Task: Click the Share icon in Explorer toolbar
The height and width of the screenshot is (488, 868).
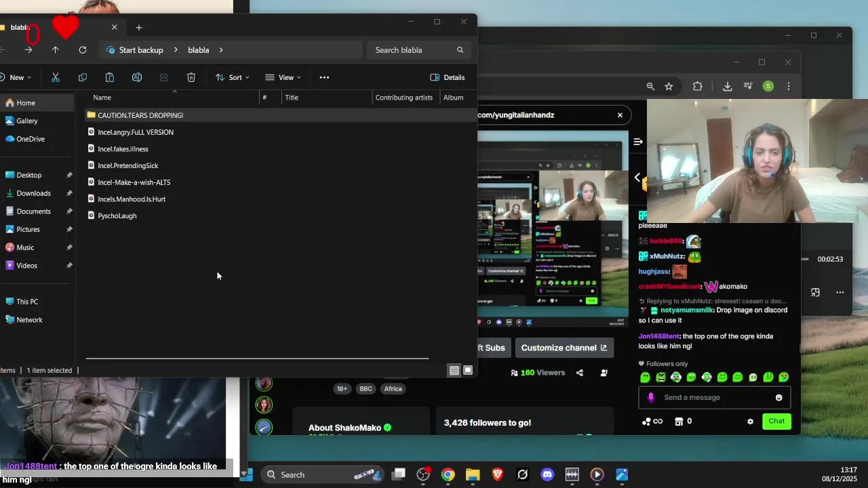Action: (x=164, y=77)
